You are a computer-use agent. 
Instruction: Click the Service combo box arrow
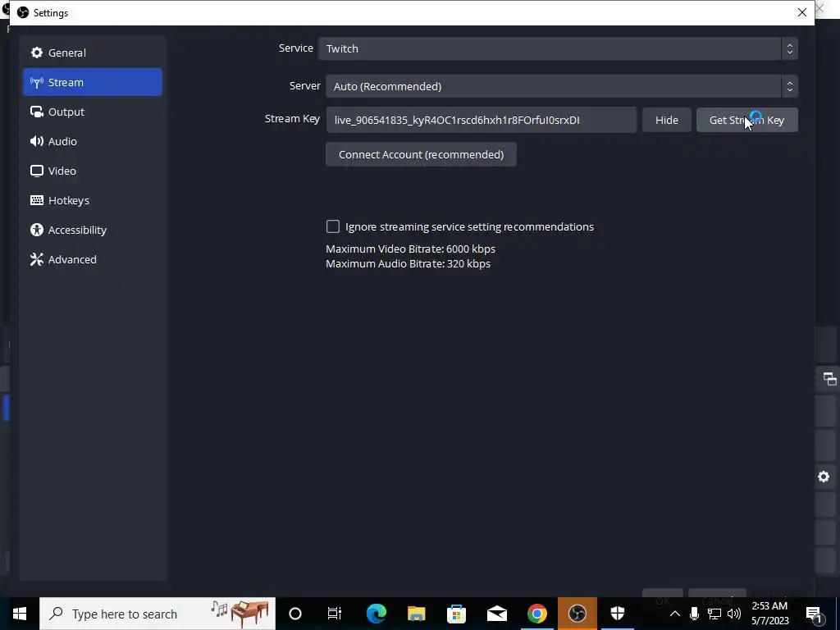pyautogui.click(x=789, y=48)
